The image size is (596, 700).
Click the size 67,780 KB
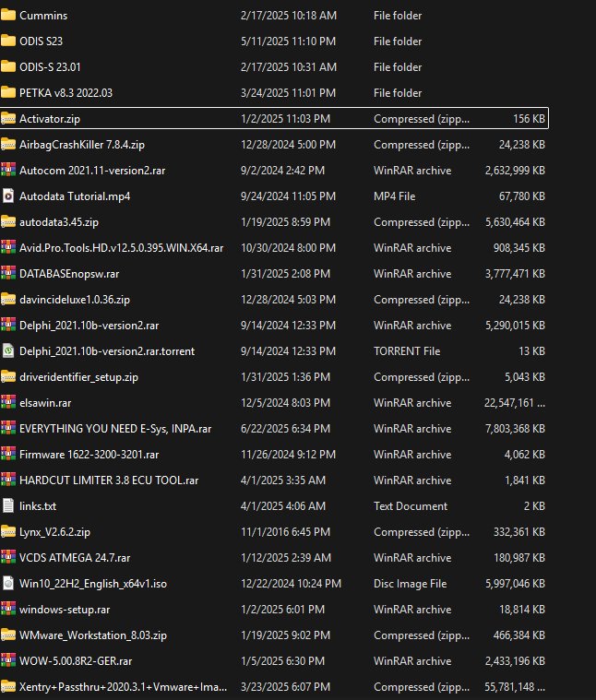[x=521, y=196]
